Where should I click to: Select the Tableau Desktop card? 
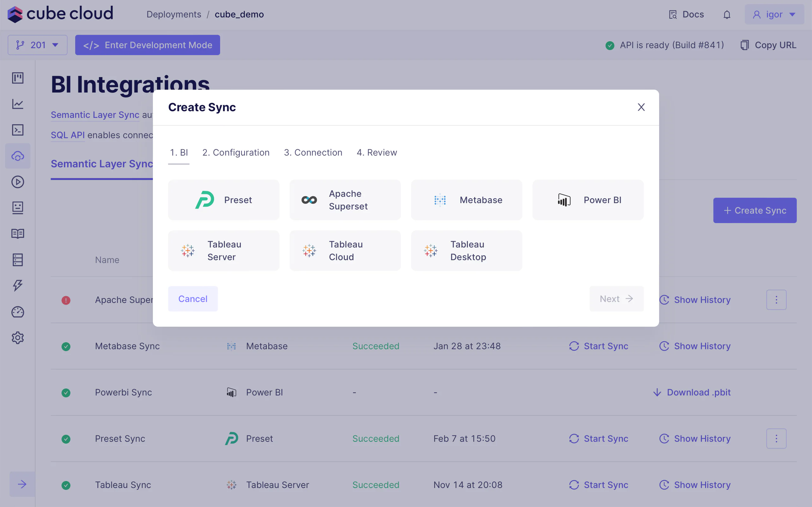point(466,250)
